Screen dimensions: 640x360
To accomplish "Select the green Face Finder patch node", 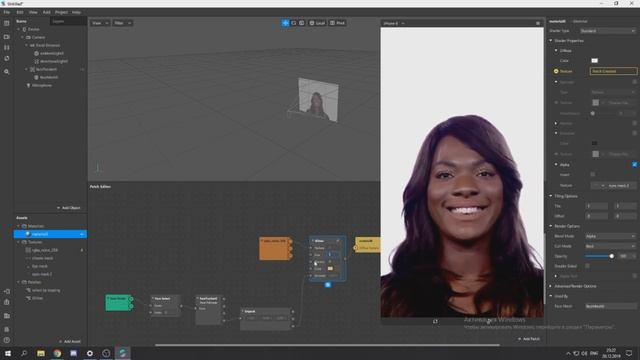I will [x=118, y=302].
